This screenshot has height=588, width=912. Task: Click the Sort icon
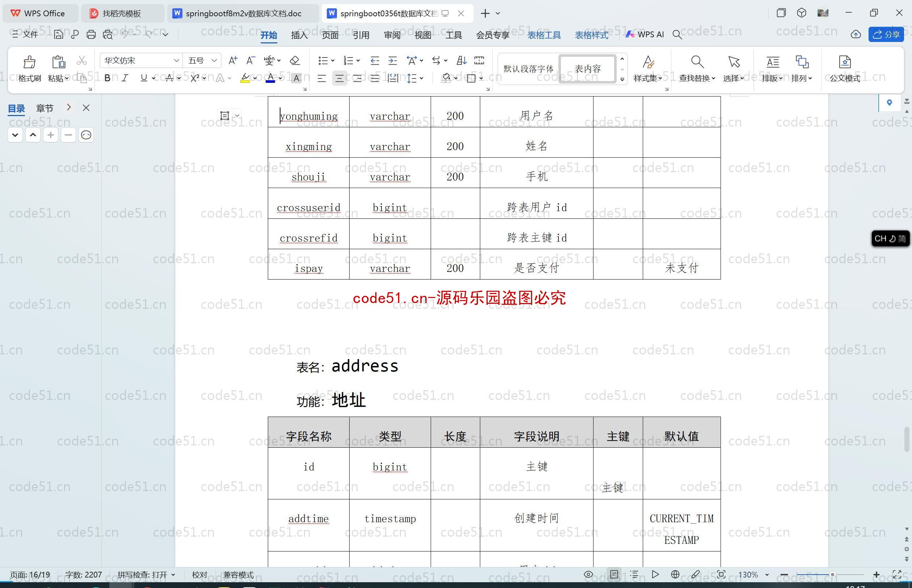(x=461, y=60)
